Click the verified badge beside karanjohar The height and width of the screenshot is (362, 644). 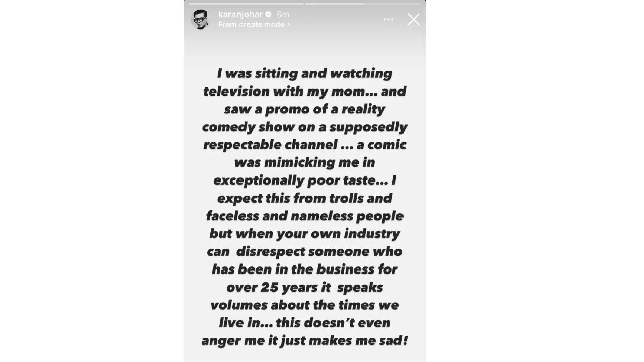[x=268, y=15]
